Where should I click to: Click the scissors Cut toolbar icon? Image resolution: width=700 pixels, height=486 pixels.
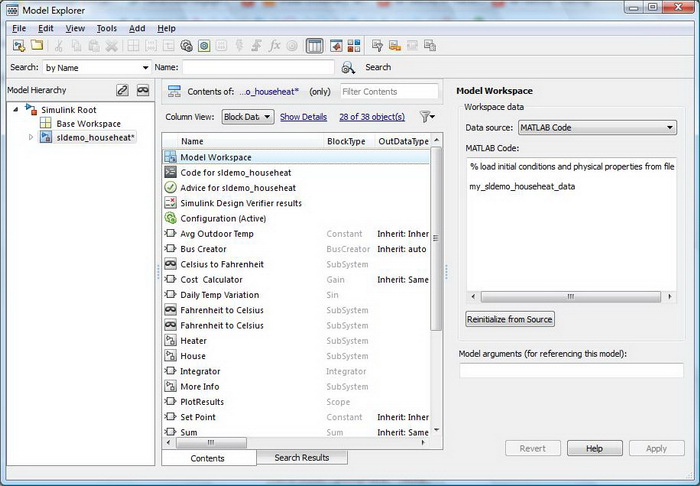tap(58, 46)
